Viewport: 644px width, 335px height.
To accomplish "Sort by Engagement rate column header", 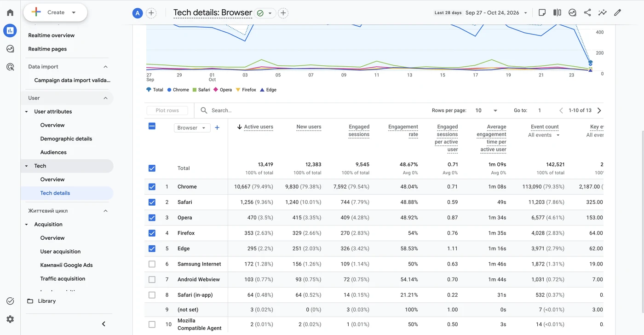I will 403,131.
